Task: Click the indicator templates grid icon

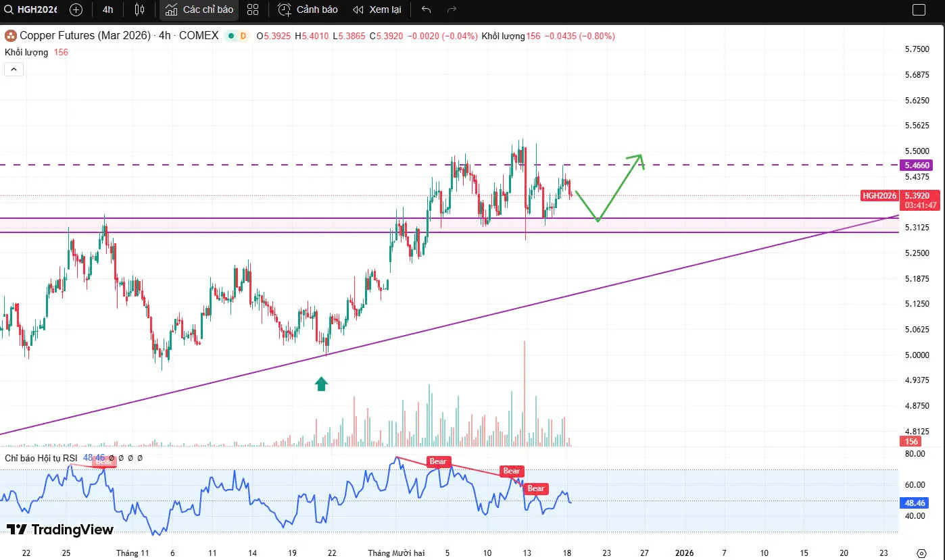Action: coord(253,9)
